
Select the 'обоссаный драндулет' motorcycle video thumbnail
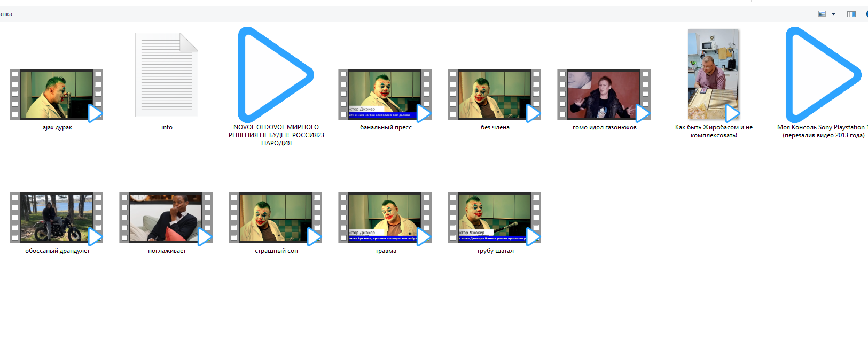coord(57,218)
